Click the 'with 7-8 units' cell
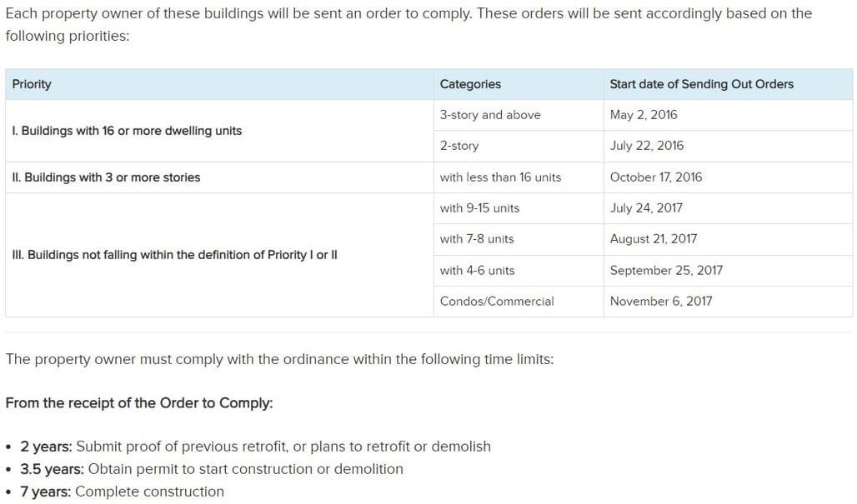This screenshot has width=857, height=504. click(x=519, y=239)
